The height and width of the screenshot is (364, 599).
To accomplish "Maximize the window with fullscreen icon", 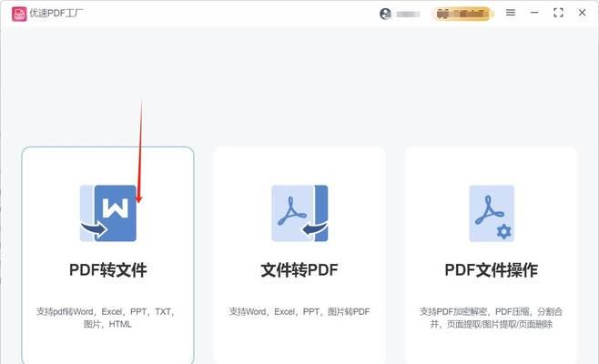I will pos(558,13).
